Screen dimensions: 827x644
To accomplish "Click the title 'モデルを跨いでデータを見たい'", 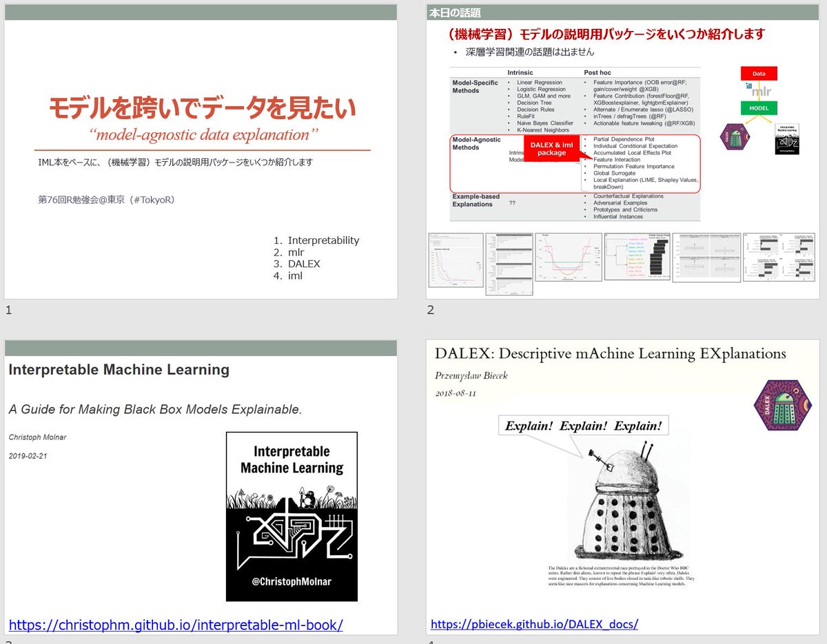I will pos(203,107).
